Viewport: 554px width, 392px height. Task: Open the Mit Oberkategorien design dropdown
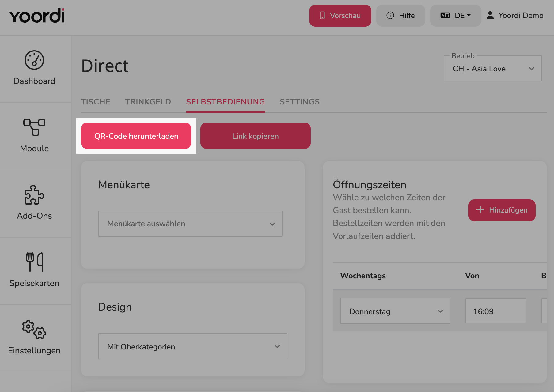tap(193, 346)
